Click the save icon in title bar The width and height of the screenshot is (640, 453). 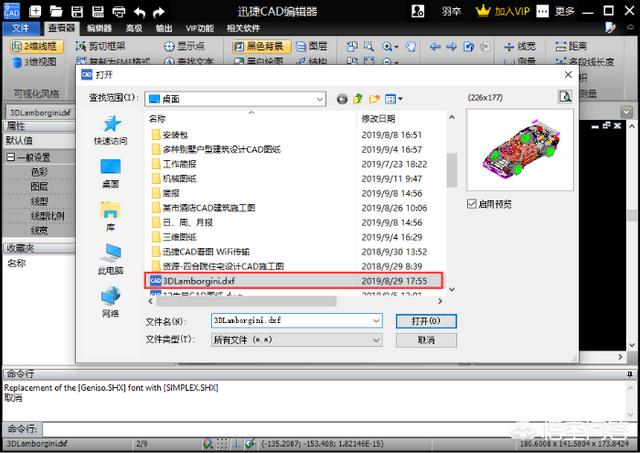point(77,11)
